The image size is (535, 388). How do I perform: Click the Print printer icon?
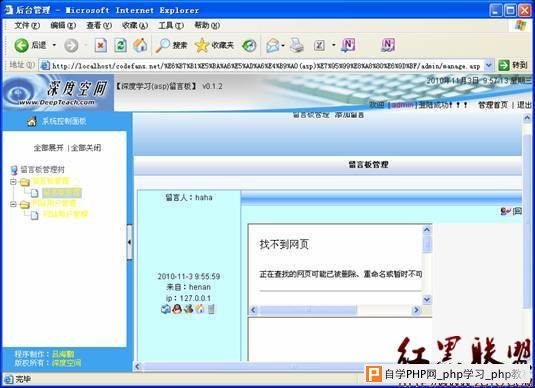click(x=297, y=45)
